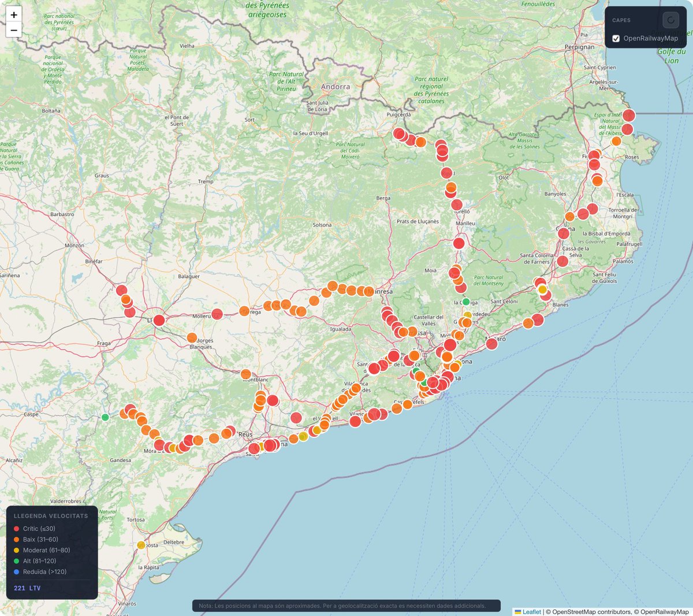Open the Leaflet attribution link
This screenshot has width=693, height=616.
[x=527, y=611]
